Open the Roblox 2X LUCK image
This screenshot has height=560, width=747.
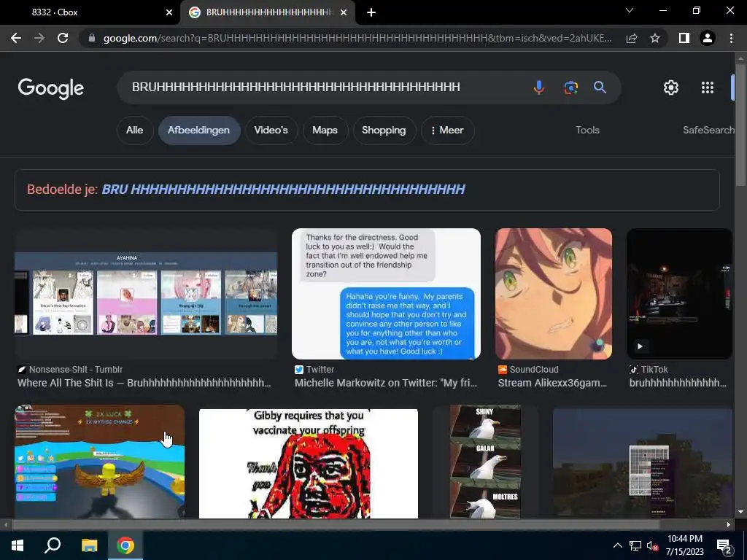point(99,462)
